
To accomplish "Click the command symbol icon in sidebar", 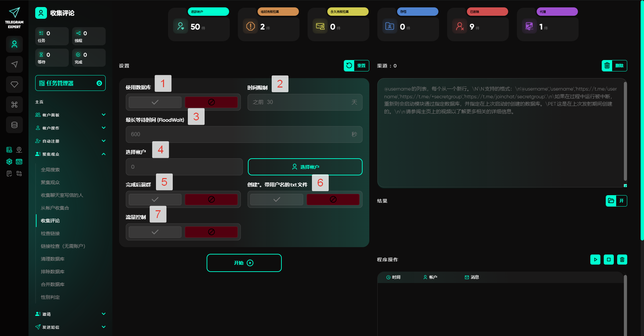I will [x=14, y=105].
